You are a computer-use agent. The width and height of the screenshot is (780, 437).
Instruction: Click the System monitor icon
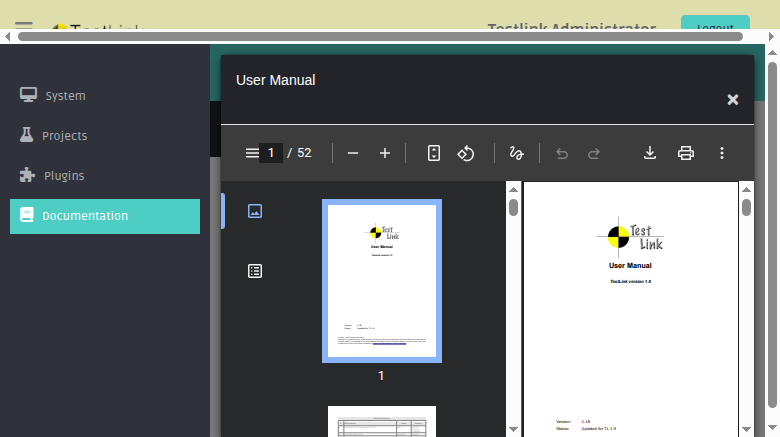point(28,95)
